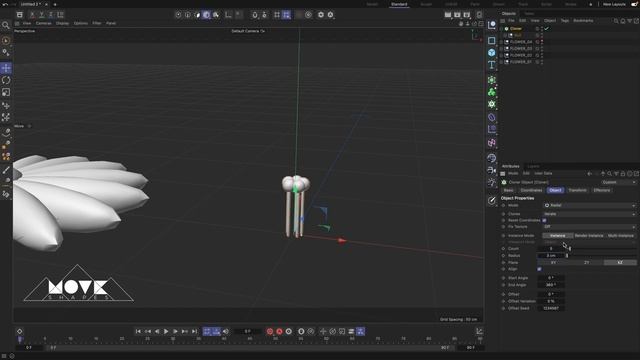Click the timeline playhead marker

click(x=19, y=339)
